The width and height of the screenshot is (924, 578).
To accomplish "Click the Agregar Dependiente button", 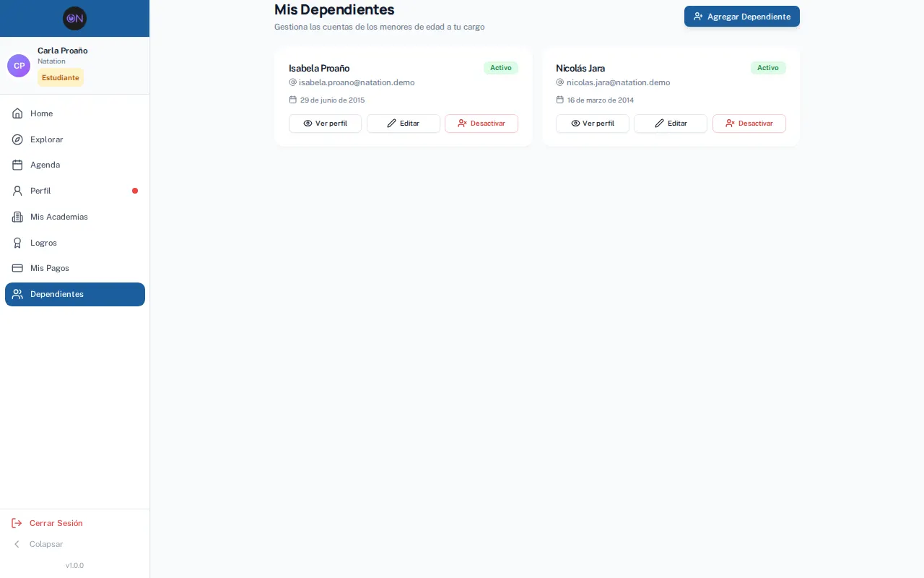I will pyautogui.click(x=742, y=17).
